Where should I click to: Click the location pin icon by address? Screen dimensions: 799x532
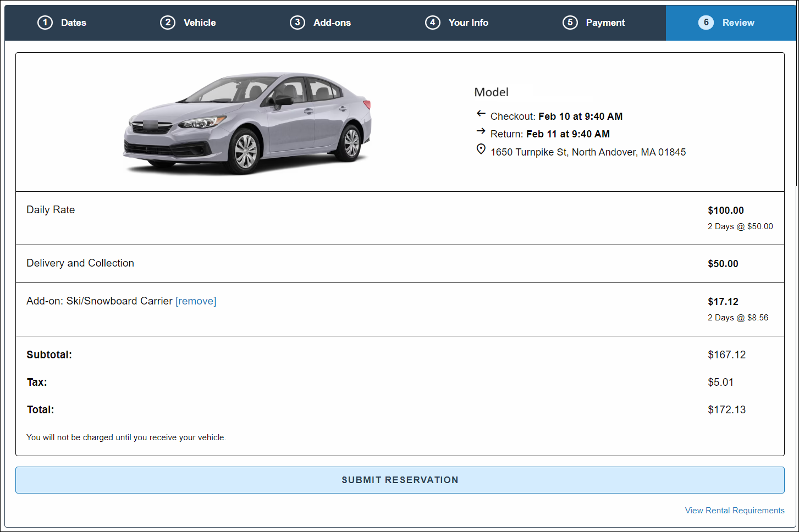[481, 149]
